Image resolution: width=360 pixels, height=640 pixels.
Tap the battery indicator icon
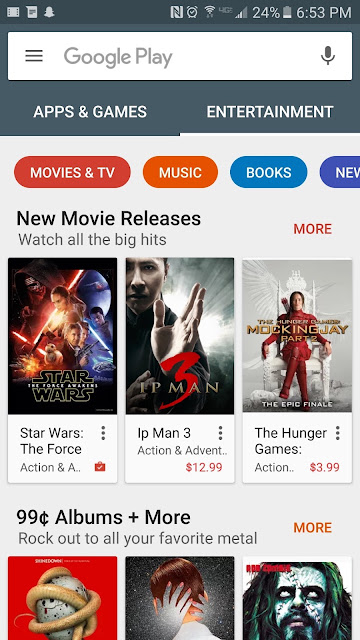coord(287,12)
